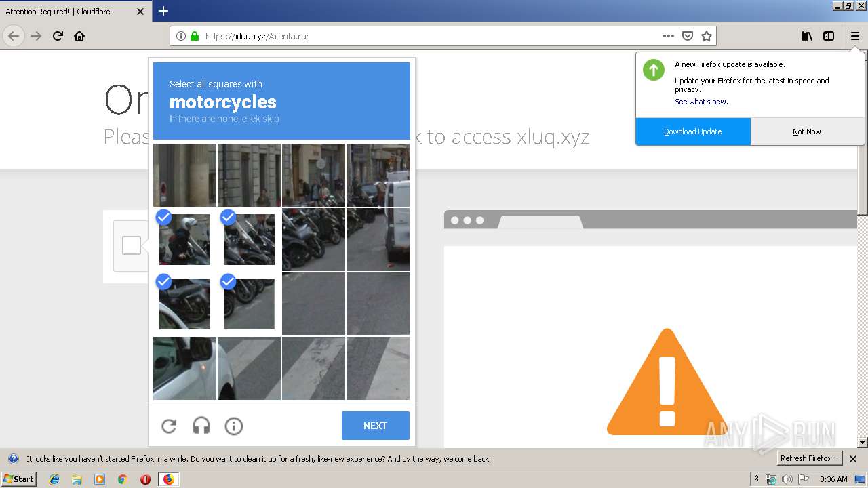The width and height of the screenshot is (868, 488).
Task: Open a new tab
Action: click(x=163, y=11)
